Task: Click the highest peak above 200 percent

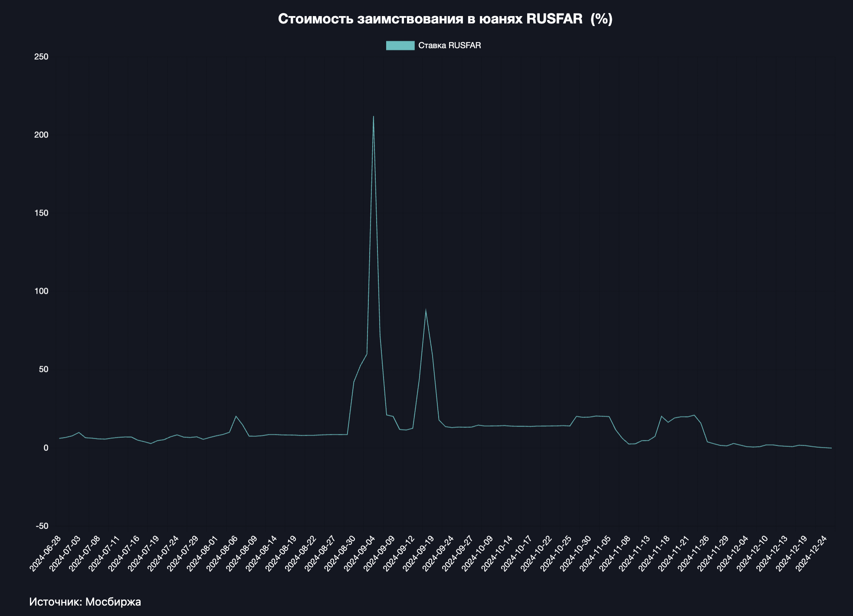Action: click(373, 117)
